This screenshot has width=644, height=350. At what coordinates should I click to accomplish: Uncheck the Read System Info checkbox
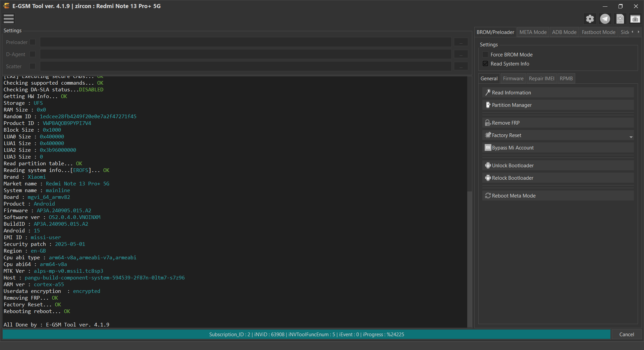(485, 63)
